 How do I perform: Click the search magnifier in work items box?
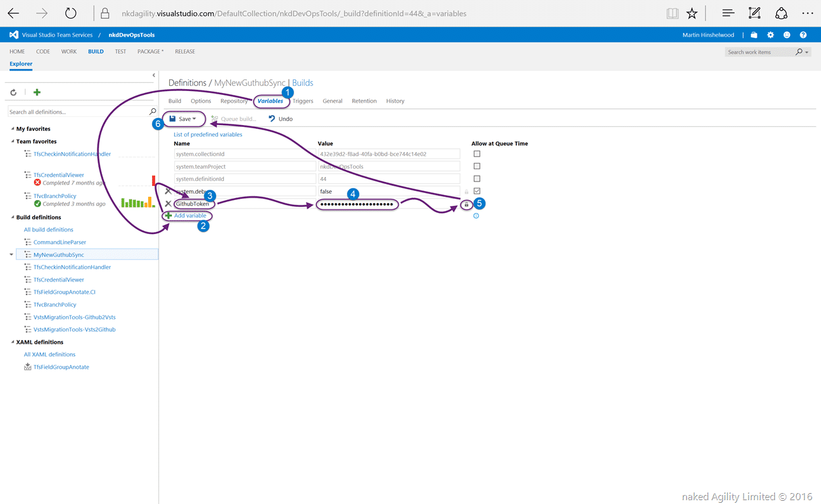(799, 52)
